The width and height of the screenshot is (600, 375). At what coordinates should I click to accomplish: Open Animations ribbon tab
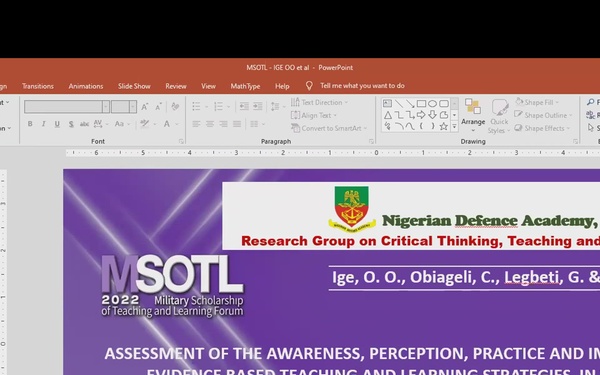86,86
